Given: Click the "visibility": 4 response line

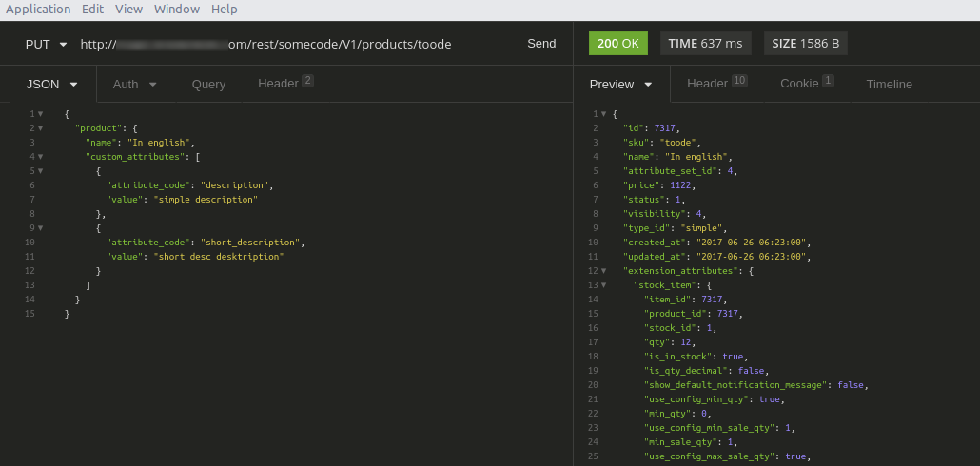Looking at the screenshot, I should click(x=664, y=214).
